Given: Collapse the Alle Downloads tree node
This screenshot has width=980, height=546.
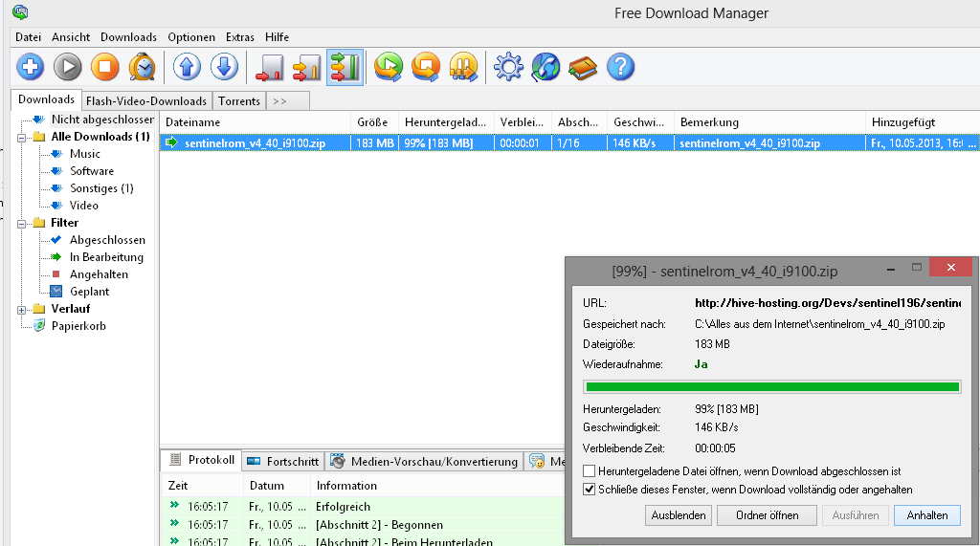Looking at the screenshot, I should tap(21, 137).
